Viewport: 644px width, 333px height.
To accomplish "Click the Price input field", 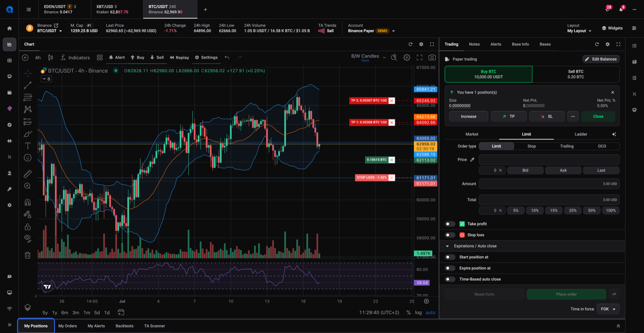I will [x=549, y=160].
